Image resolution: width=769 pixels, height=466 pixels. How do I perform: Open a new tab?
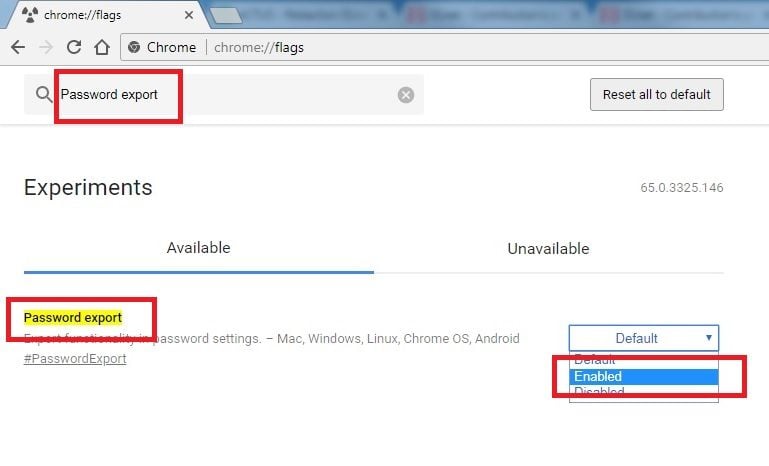click(226, 15)
